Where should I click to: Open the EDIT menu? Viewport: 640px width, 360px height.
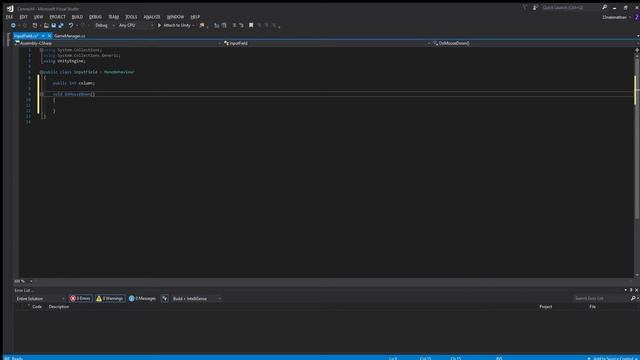[23, 17]
